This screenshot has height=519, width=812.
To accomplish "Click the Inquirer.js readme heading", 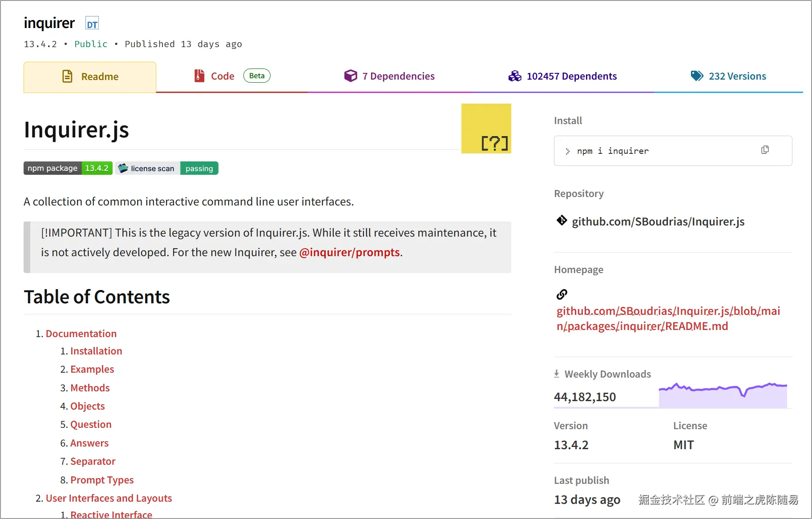I will tap(77, 129).
